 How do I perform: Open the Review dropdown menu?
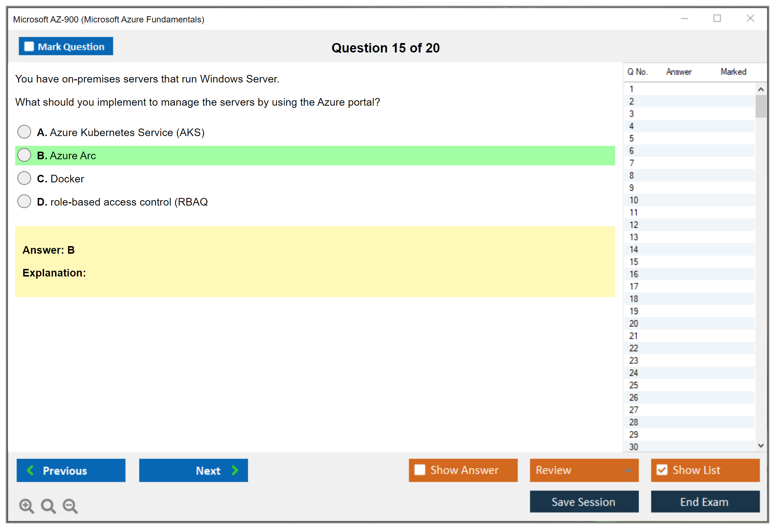[627, 470]
